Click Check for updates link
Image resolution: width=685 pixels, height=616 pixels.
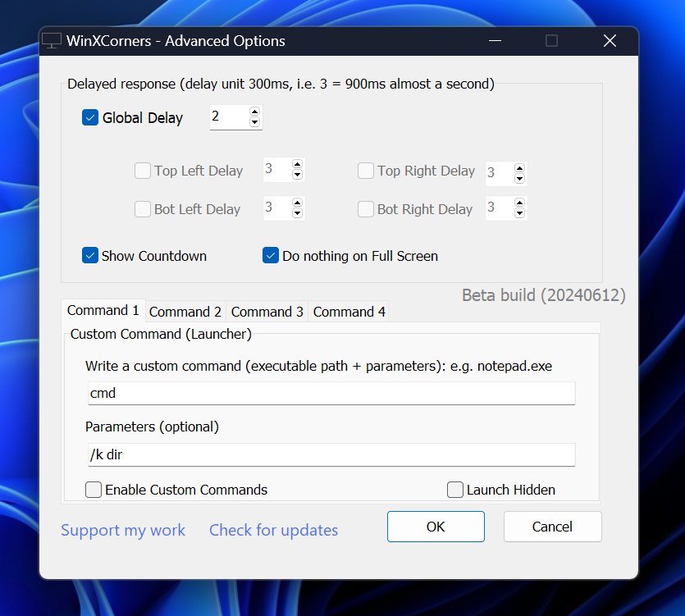273,531
